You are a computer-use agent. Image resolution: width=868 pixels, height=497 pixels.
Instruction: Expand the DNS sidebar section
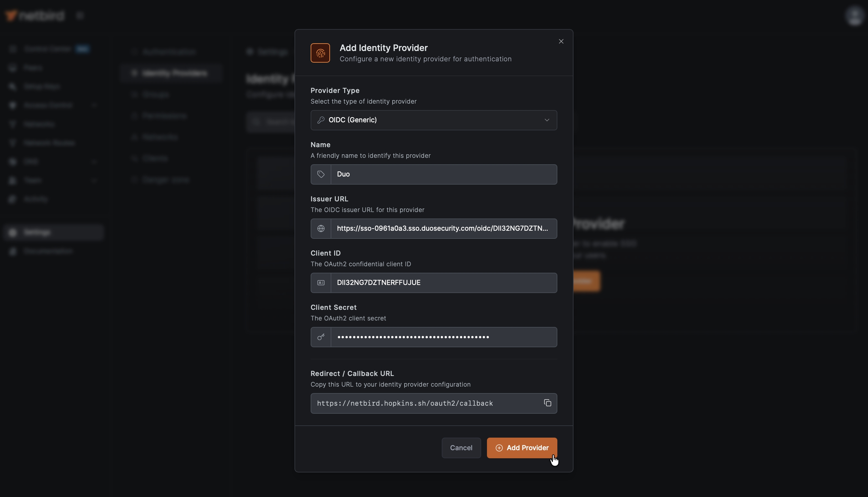click(94, 161)
